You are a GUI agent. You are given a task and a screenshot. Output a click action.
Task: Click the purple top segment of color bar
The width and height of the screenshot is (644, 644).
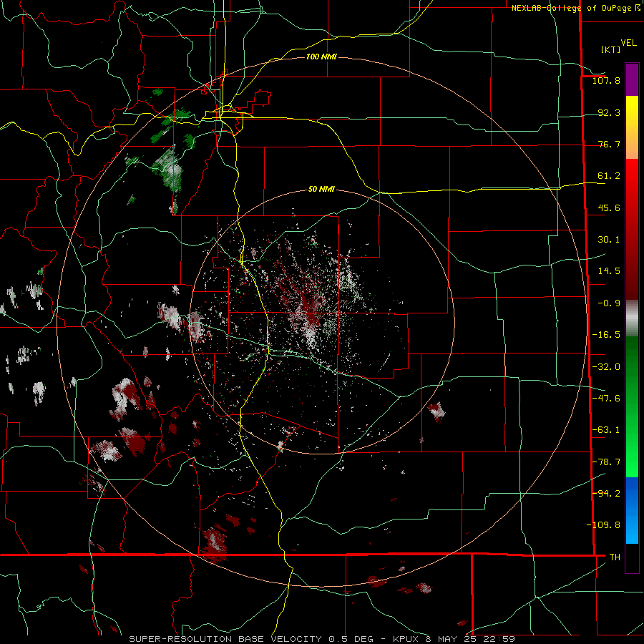coord(632,79)
